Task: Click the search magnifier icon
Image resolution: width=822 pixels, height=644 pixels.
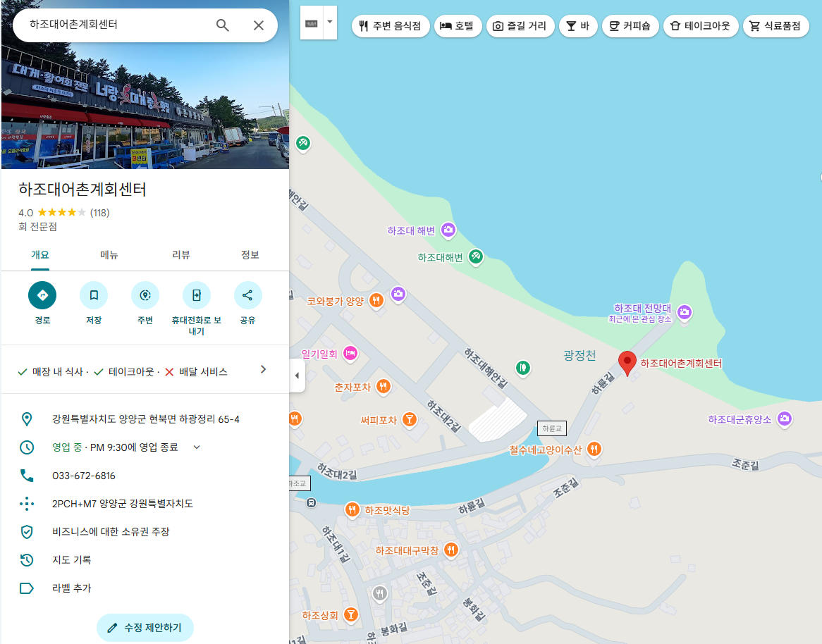Action: click(222, 25)
